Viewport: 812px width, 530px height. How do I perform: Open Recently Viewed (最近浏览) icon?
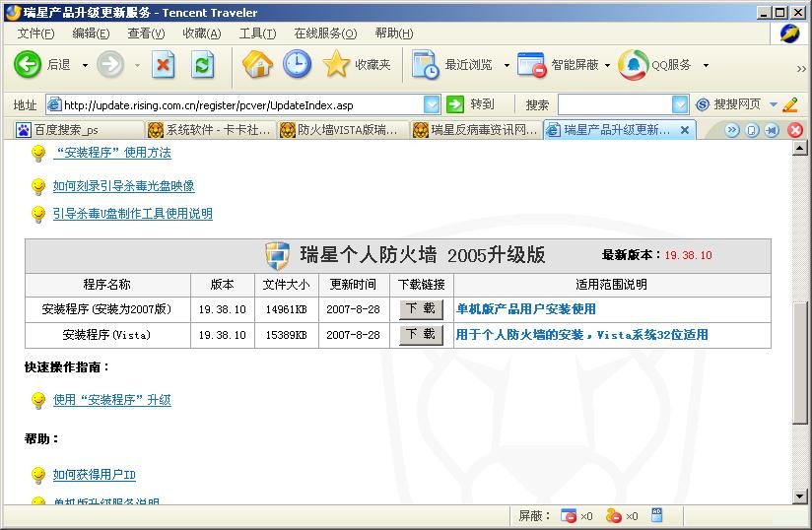(426, 65)
